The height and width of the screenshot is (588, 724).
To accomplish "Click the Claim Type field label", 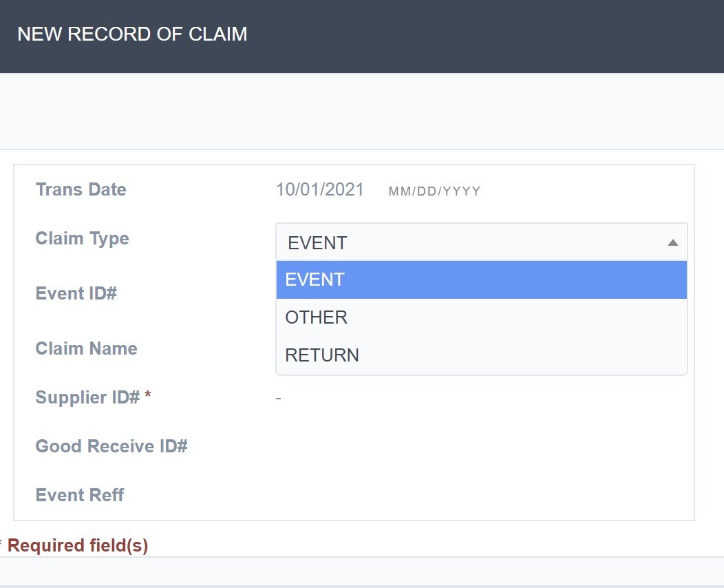I will click(83, 239).
